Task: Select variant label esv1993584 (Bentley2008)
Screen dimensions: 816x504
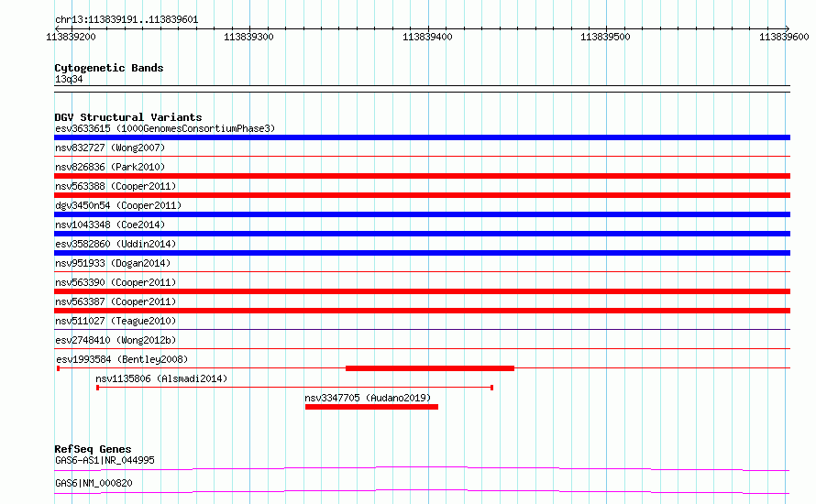Action: pyautogui.click(x=122, y=359)
